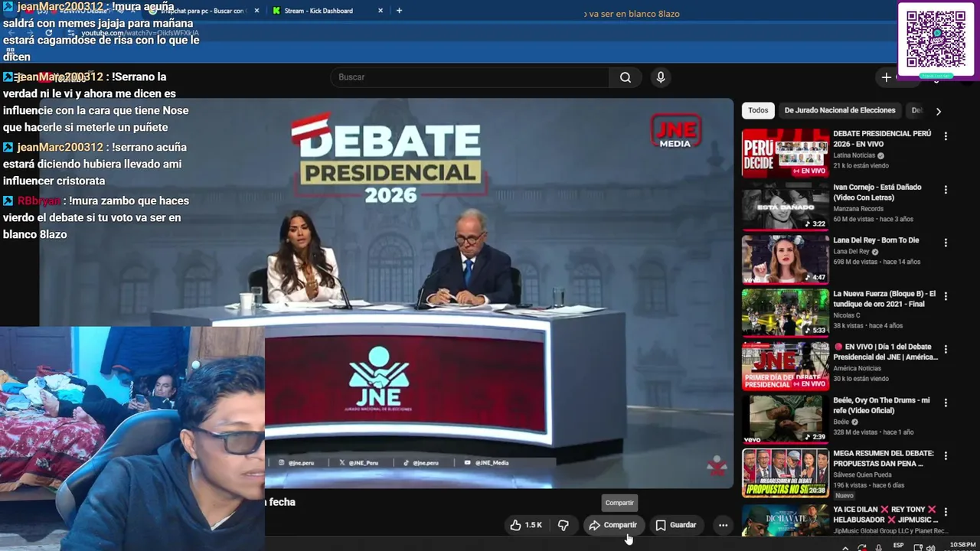Select the Todos filter chip
980x551 pixels.
(758, 110)
